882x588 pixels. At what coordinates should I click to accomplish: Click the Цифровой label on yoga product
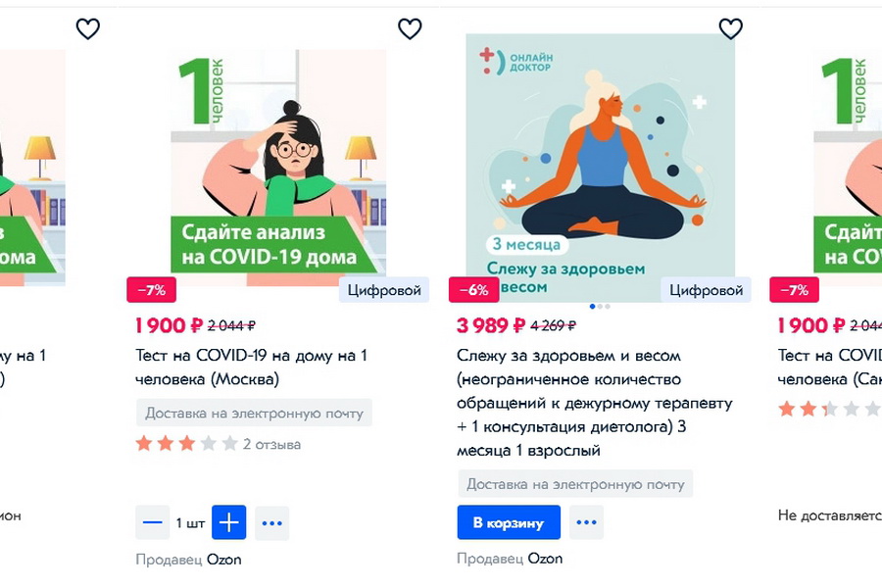click(706, 290)
